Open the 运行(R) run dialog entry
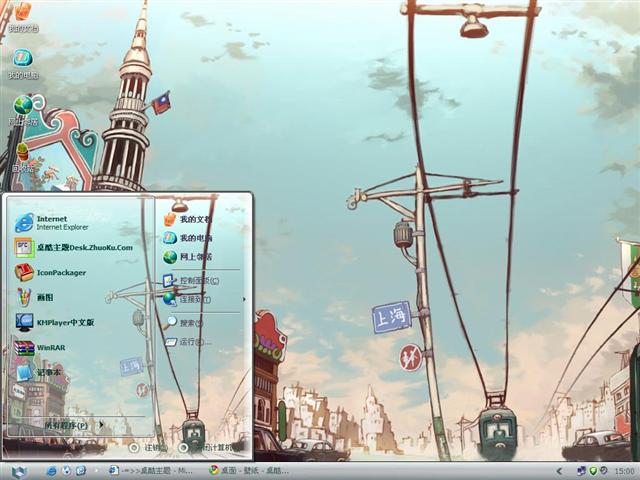The height and width of the screenshot is (480, 640). click(x=189, y=342)
